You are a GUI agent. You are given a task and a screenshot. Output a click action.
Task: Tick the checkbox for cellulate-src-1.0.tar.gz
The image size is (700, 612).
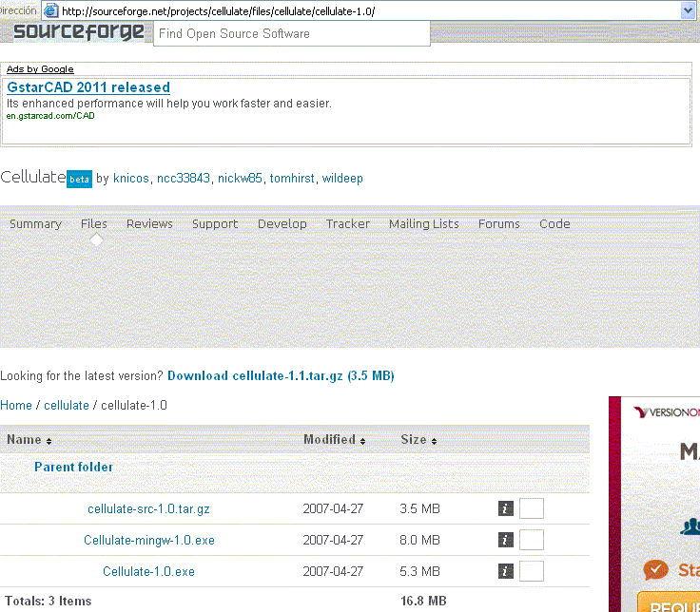(x=532, y=508)
